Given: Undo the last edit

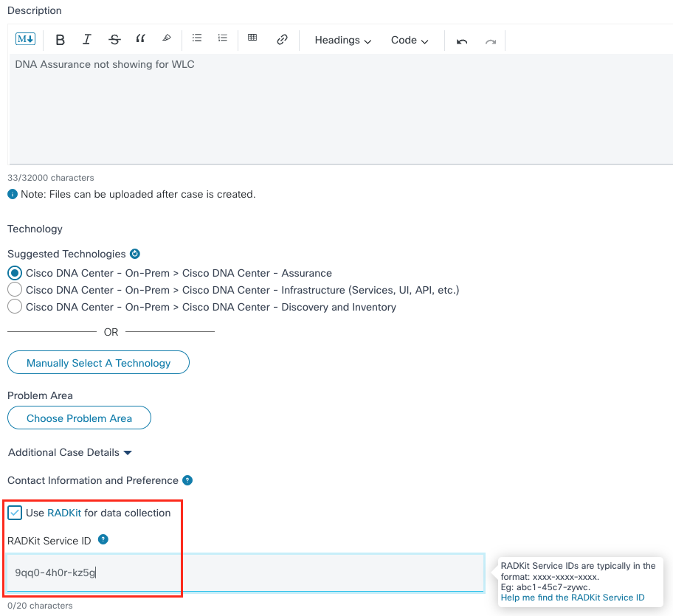Looking at the screenshot, I should pos(462,41).
